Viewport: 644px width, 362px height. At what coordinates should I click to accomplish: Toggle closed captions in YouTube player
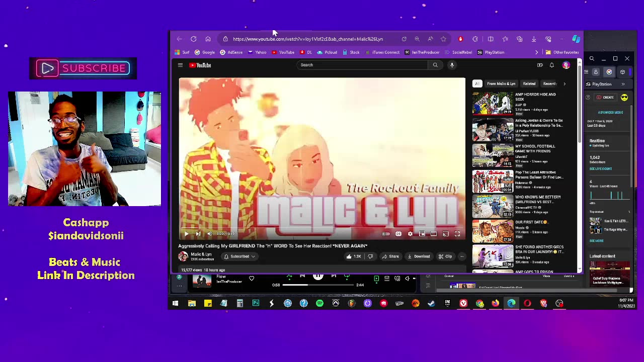click(398, 234)
